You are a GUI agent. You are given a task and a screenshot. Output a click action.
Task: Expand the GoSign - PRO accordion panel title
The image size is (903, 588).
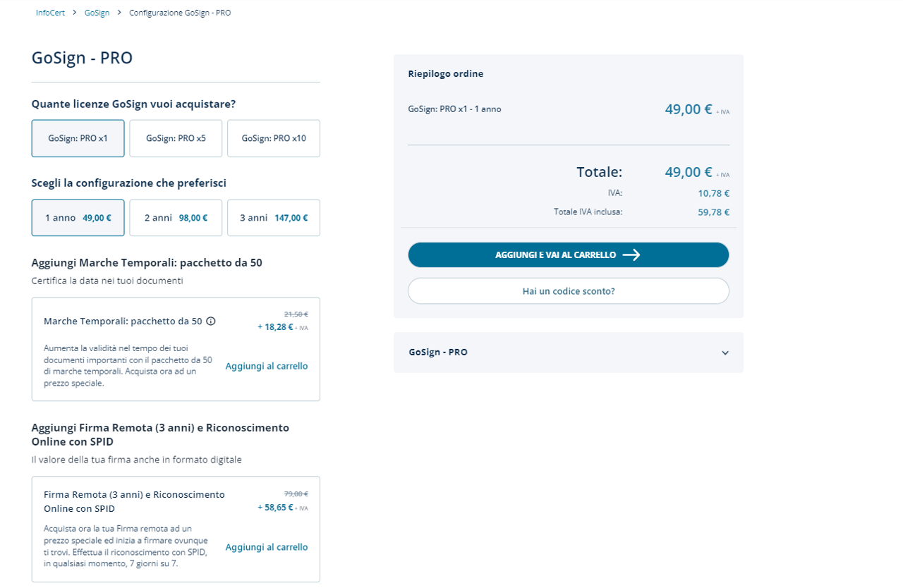[x=438, y=353]
